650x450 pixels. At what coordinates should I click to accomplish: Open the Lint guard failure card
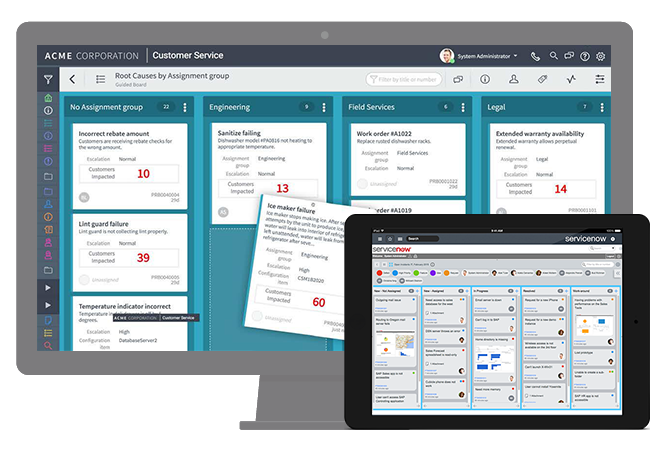pos(130,253)
